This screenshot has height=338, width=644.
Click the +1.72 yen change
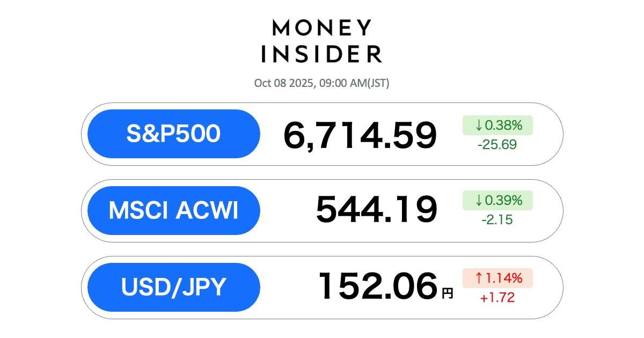pos(497,297)
